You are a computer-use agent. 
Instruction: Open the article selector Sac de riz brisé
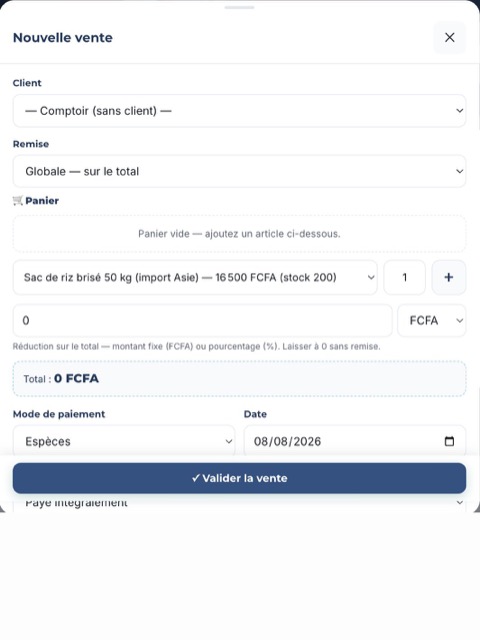coord(195,278)
